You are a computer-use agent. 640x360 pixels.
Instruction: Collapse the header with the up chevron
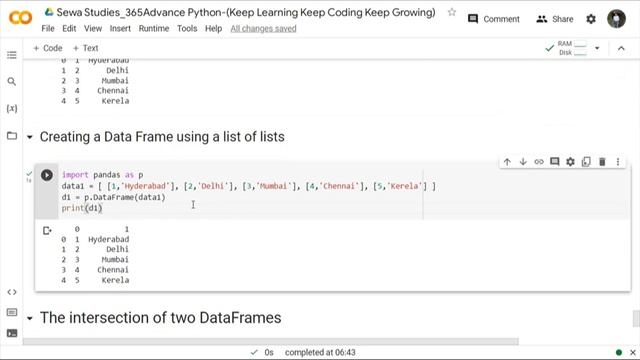click(621, 48)
